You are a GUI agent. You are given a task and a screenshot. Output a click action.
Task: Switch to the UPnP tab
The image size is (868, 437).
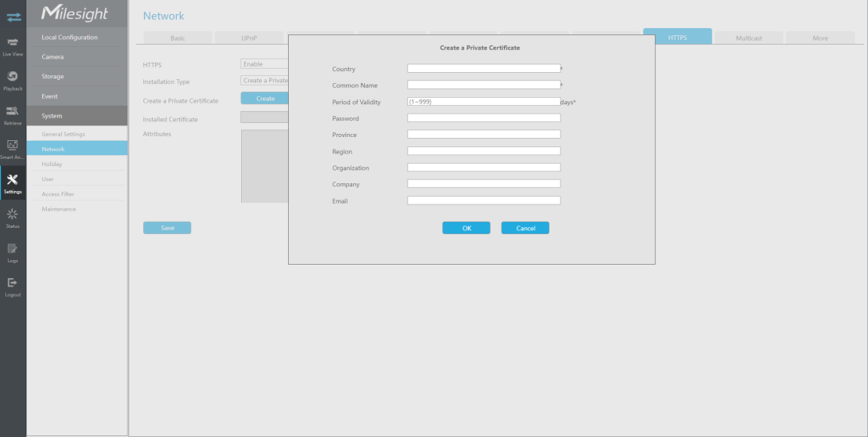(249, 38)
